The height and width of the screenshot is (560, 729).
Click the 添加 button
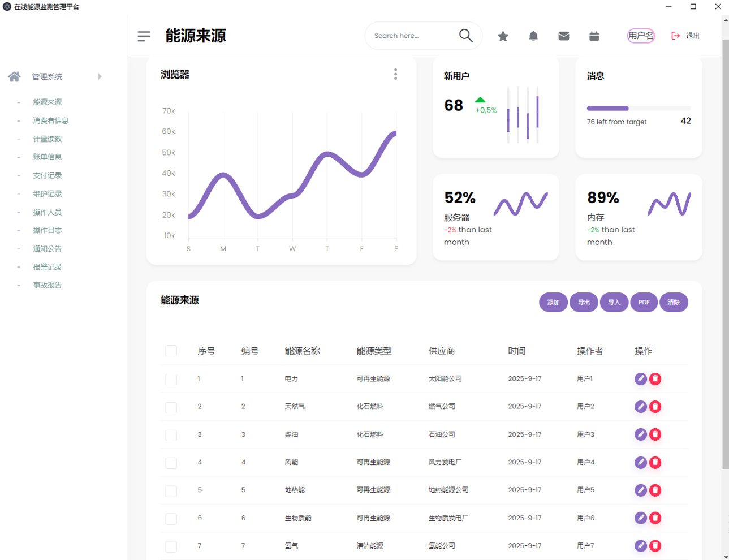553,303
